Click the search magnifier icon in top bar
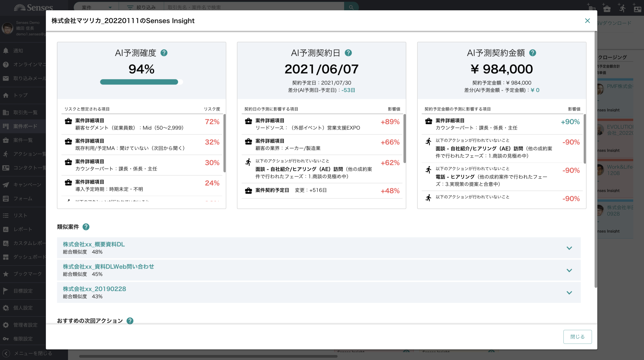644x360 pixels. coord(351,7)
